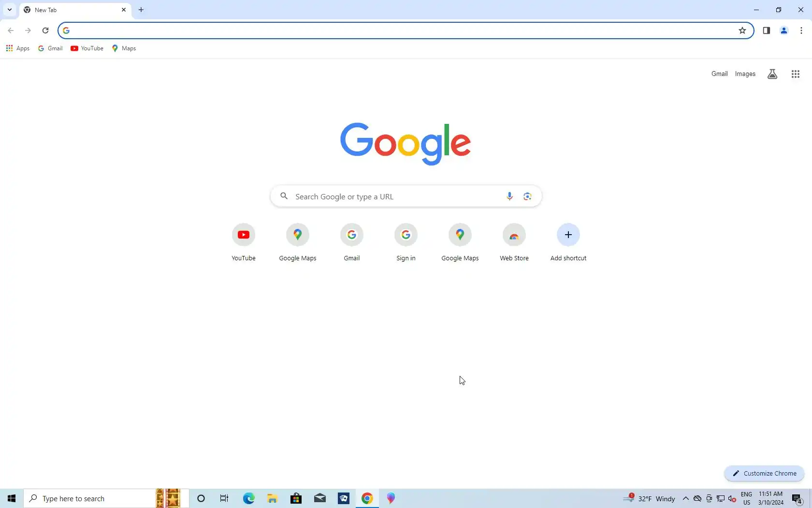Open the Google Maps shortcut next to Web Store

(x=460, y=242)
